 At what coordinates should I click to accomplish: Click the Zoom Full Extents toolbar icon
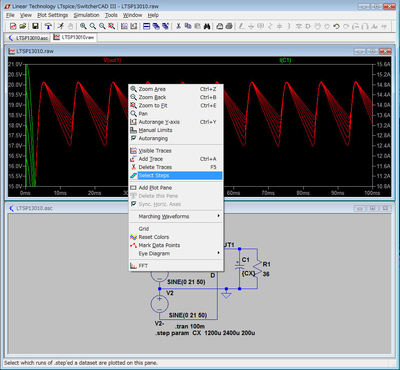[x=111, y=26]
